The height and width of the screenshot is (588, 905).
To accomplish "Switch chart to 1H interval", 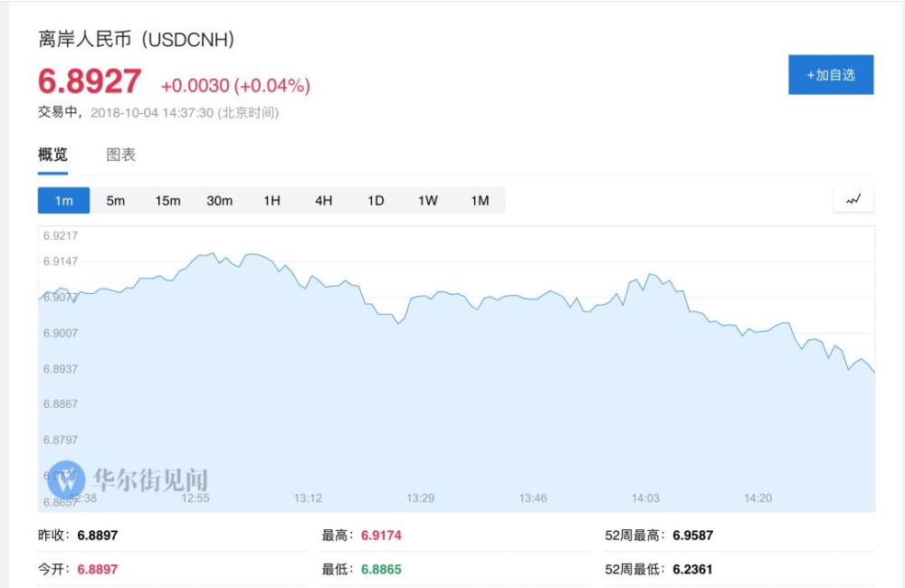I will click(x=271, y=200).
